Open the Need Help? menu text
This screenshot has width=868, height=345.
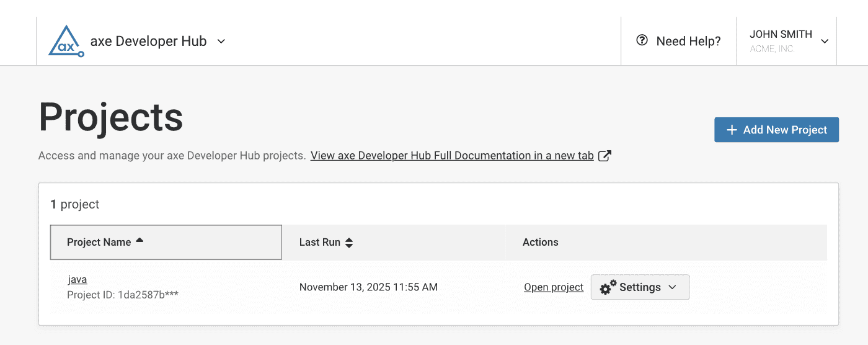tap(688, 42)
